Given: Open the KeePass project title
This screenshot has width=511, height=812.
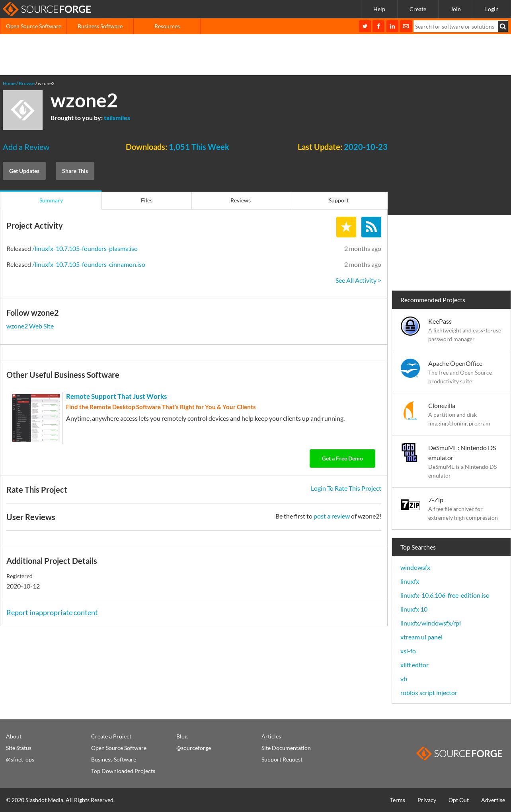Looking at the screenshot, I should tap(440, 321).
